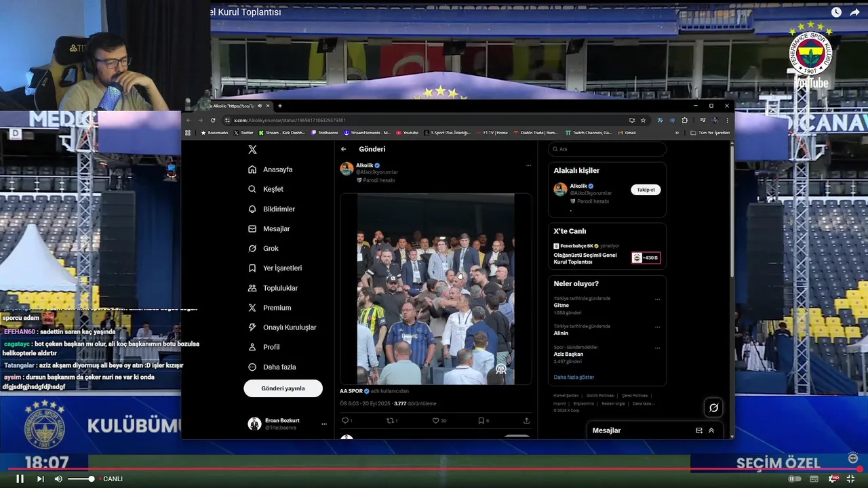This screenshot has height=488, width=868.
Task: Bookmark this page with star icon
Action: click(643, 120)
